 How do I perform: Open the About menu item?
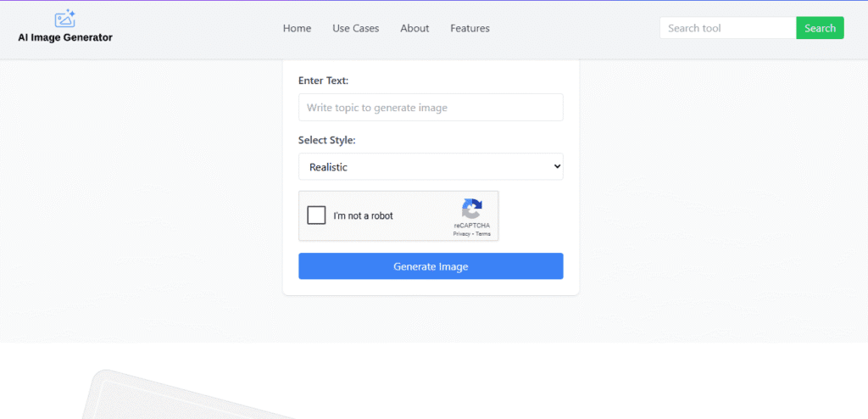pos(415,28)
